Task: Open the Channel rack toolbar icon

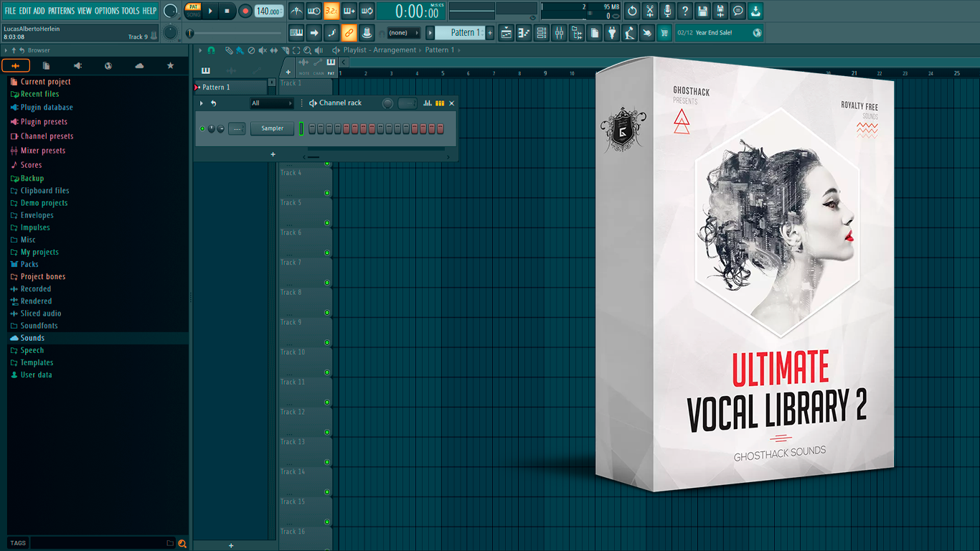Action: 542,33
